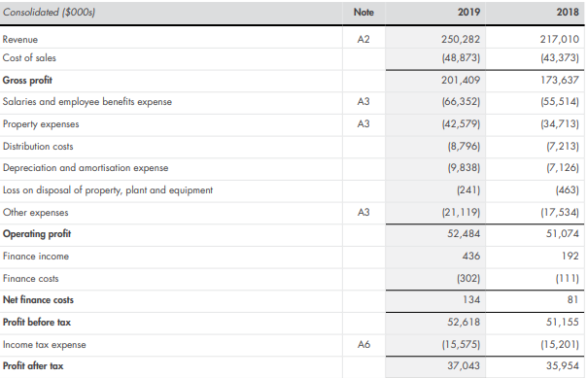588x378 pixels.
Task: Select 2019 Profit before tax 52,618
Action: pyautogui.click(x=464, y=322)
